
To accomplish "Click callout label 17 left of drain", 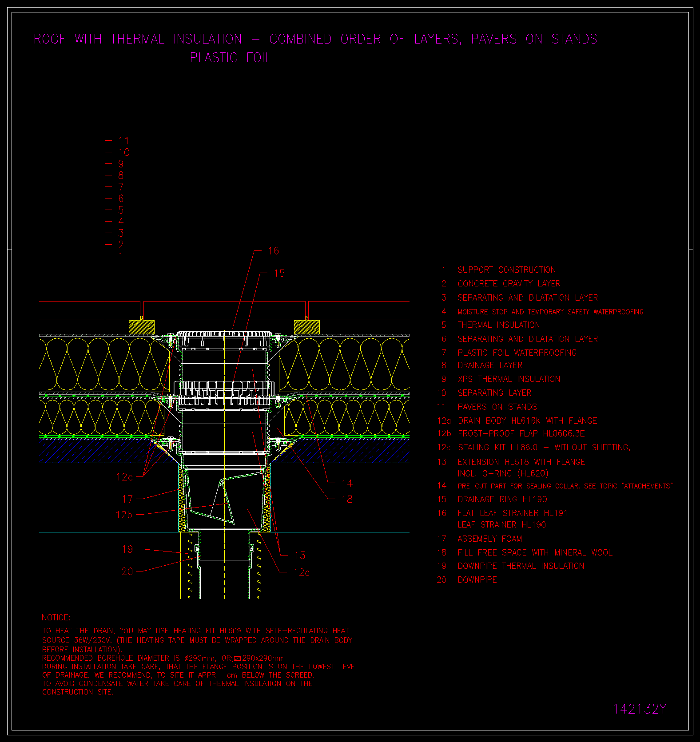I will 127,499.
